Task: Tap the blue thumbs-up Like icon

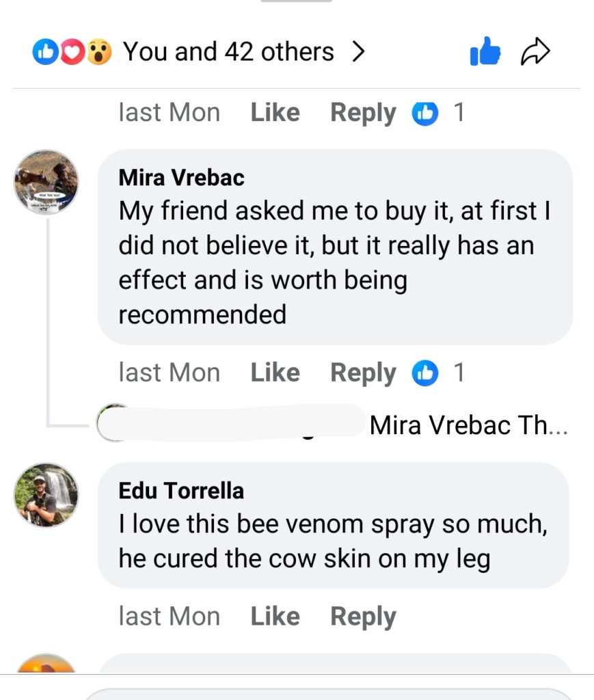Action: 485,52
